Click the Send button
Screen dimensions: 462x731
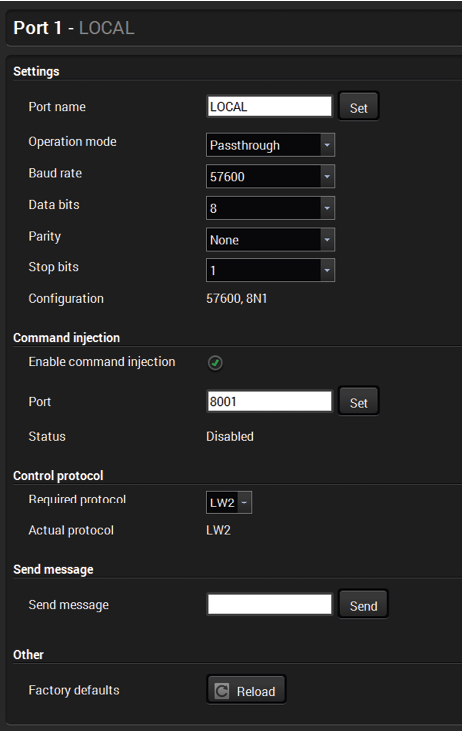point(363,604)
